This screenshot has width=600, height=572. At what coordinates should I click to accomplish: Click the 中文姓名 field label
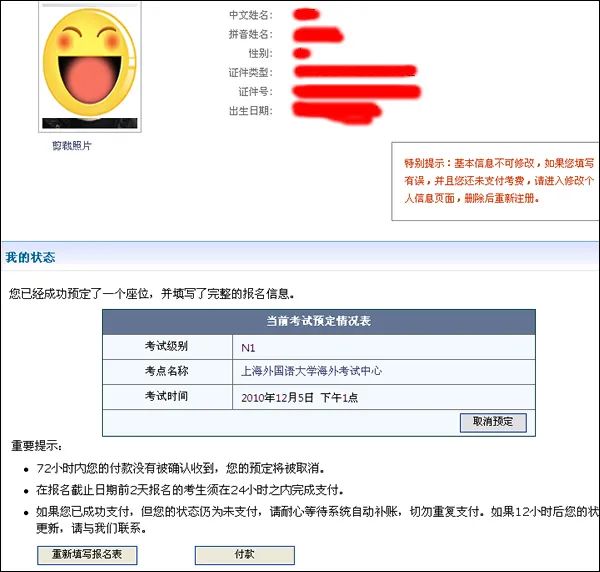coord(251,15)
